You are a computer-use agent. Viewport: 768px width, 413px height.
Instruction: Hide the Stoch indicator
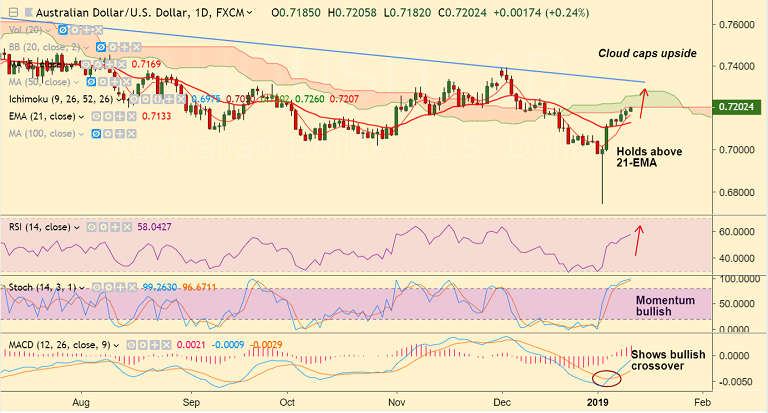(96, 287)
